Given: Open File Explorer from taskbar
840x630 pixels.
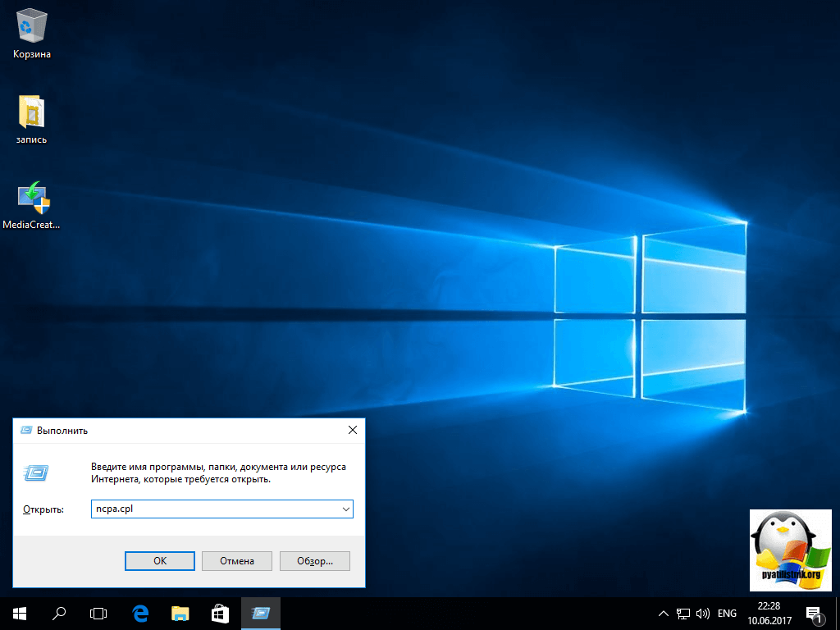Looking at the screenshot, I should (x=180, y=614).
